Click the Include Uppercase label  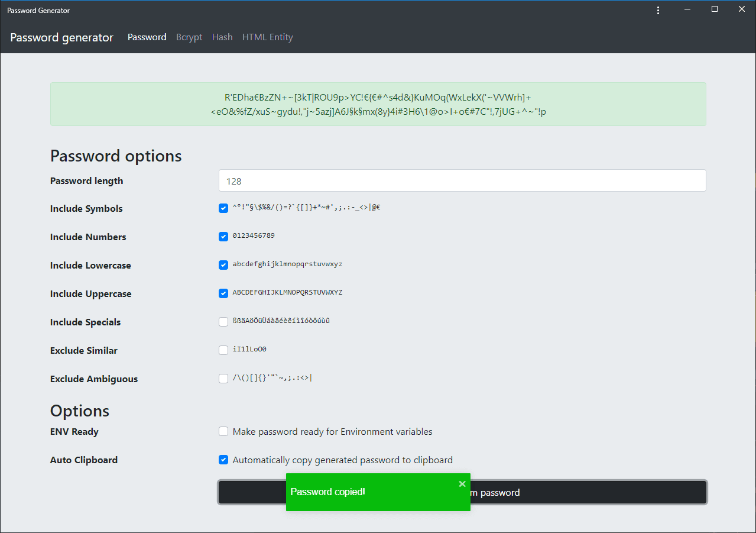click(x=91, y=294)
